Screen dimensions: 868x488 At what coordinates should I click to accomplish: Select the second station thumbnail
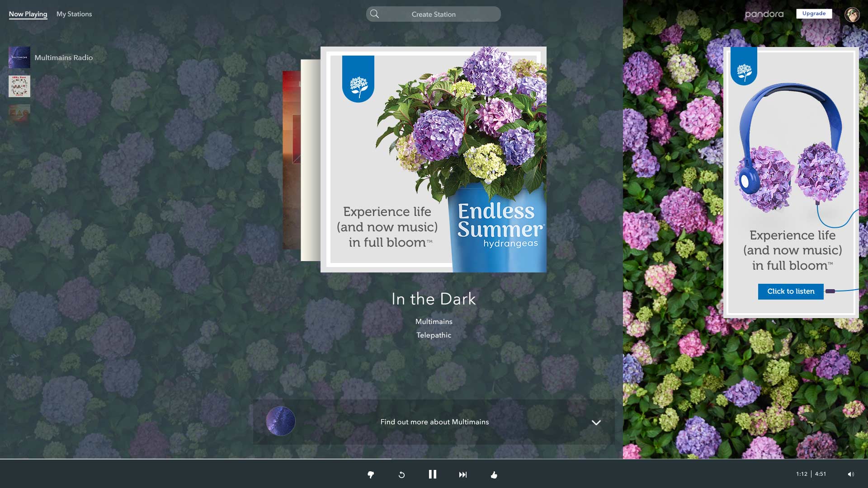tap(19, 86)
